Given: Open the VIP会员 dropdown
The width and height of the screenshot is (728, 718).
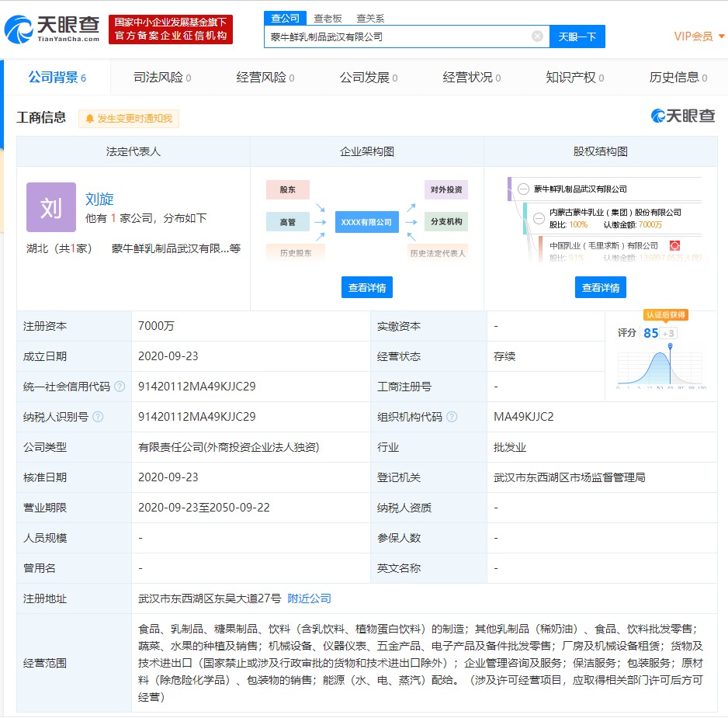Looking at the screenshot, I should point(699,36).
